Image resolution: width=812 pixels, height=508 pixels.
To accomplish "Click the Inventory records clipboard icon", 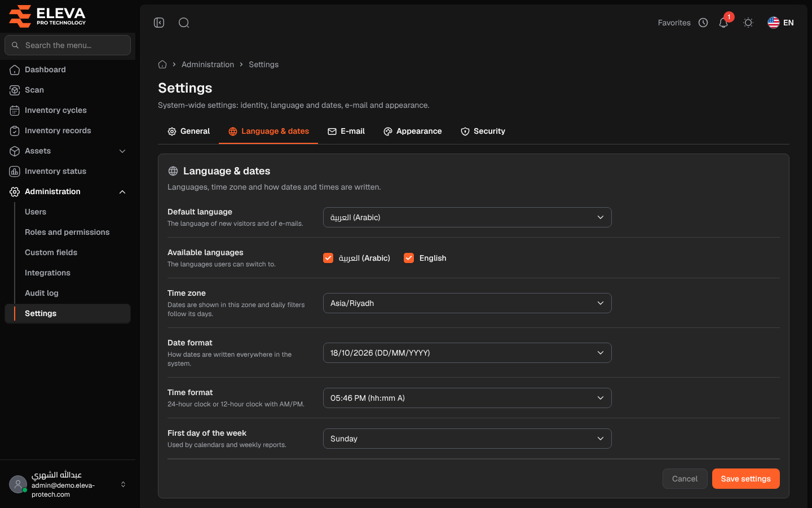I will [15, 130].
